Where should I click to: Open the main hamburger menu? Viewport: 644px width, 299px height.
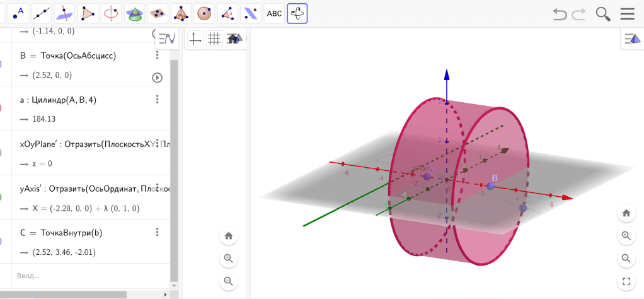(627, 14)
